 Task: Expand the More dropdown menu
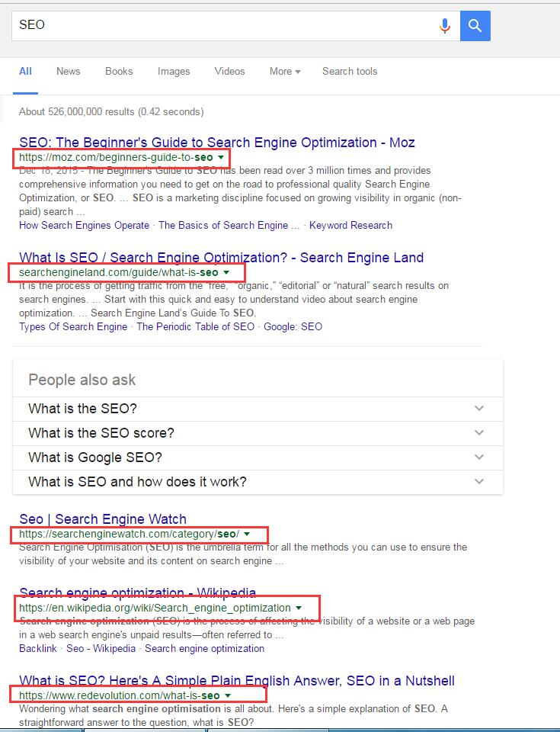tap(285, 72)
